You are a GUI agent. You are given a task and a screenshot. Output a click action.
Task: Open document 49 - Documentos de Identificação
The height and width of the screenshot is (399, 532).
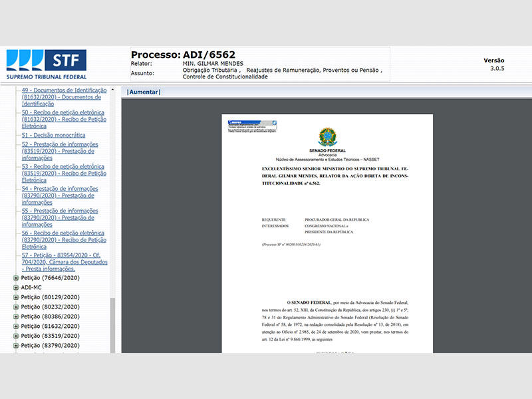[x=64, y=97]
